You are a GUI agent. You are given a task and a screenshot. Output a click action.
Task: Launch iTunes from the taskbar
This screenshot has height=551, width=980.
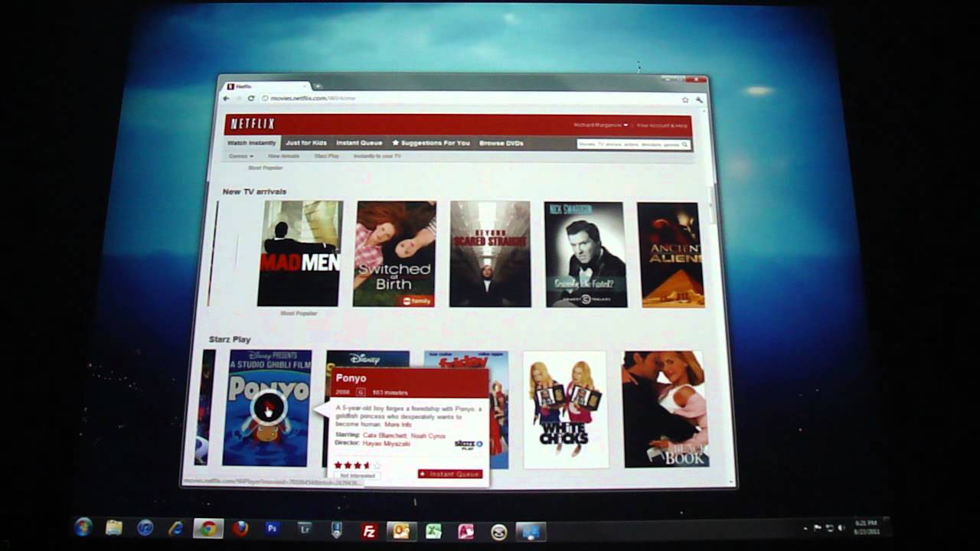coord(145,528)
